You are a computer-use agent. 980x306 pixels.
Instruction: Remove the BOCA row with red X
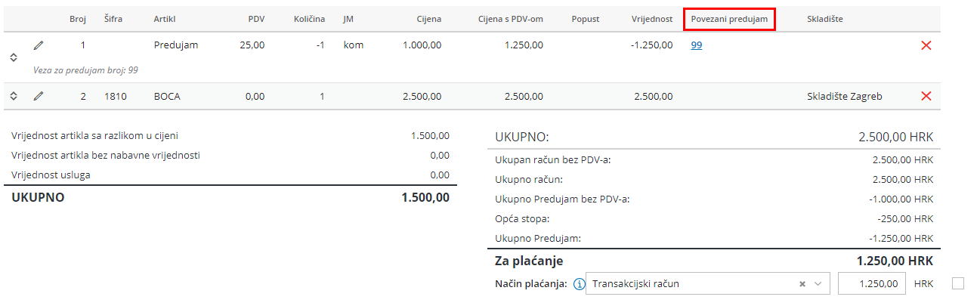click(x=926, y=96)
